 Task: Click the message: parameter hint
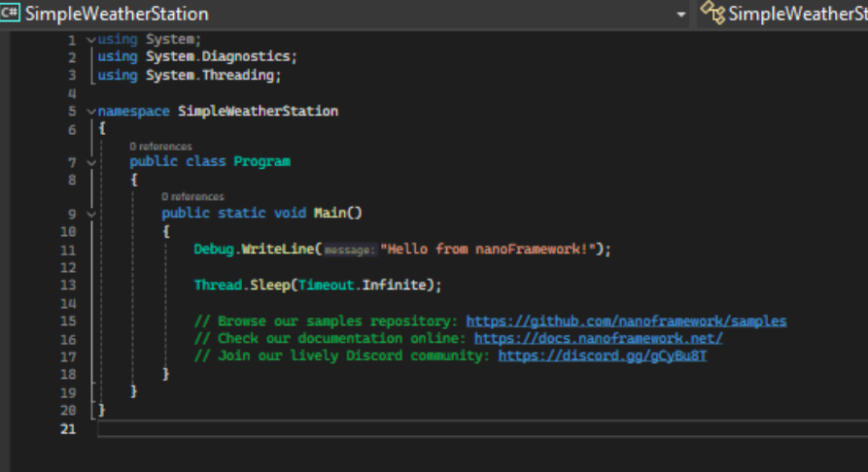coord(349,251)
